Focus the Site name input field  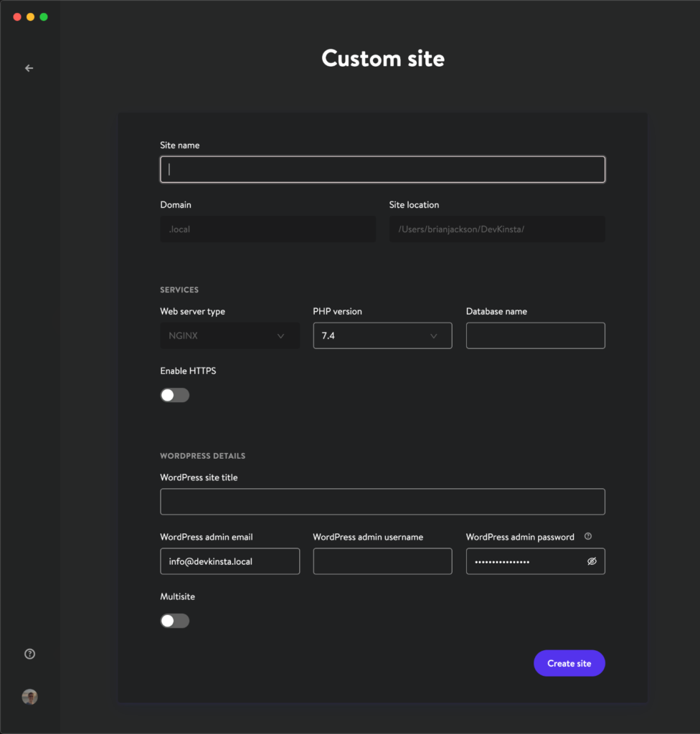(382, 169)
